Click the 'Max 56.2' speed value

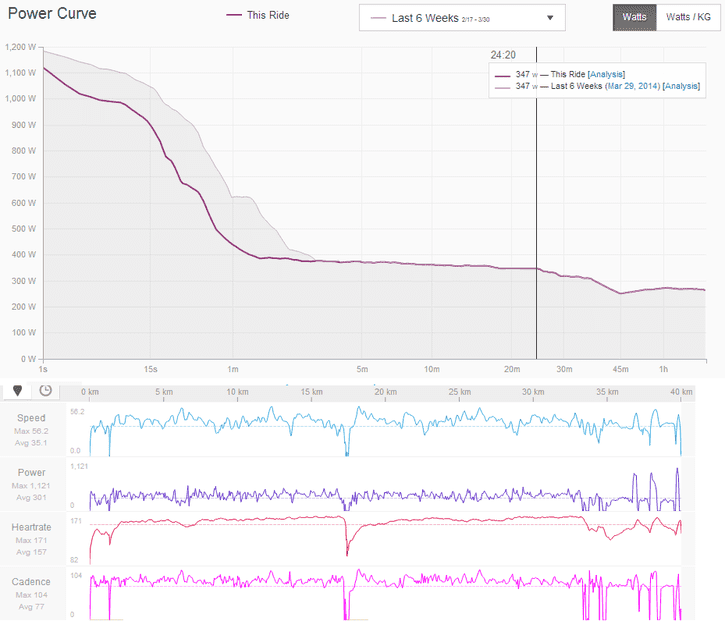31,431
